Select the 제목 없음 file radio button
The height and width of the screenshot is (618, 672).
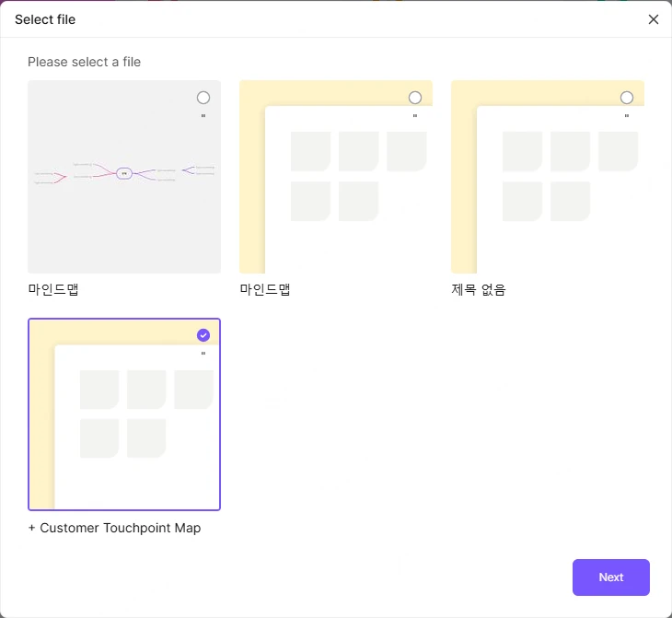pos(627,98)
